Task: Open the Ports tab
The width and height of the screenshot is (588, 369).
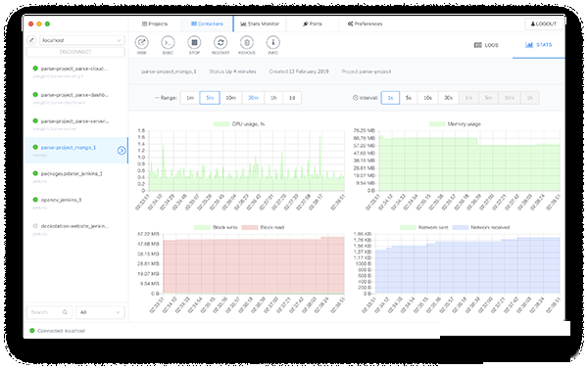Action: point(312,23)
